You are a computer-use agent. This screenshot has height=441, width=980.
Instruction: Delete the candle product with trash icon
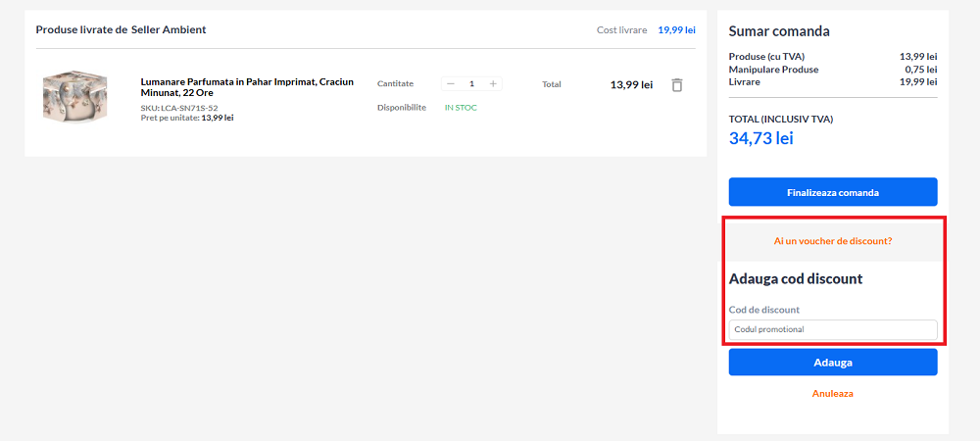coord(676,85)
